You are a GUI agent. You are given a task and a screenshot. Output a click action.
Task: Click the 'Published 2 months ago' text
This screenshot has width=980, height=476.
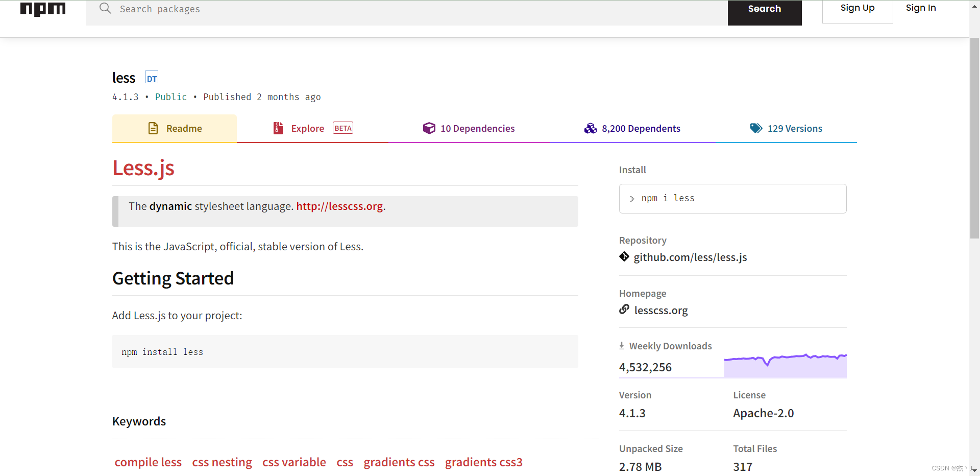(x=262, y=97)
